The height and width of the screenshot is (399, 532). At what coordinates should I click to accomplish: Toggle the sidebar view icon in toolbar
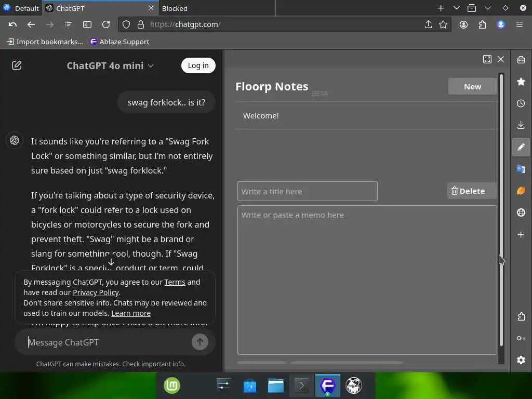click(x=87, y=24)
